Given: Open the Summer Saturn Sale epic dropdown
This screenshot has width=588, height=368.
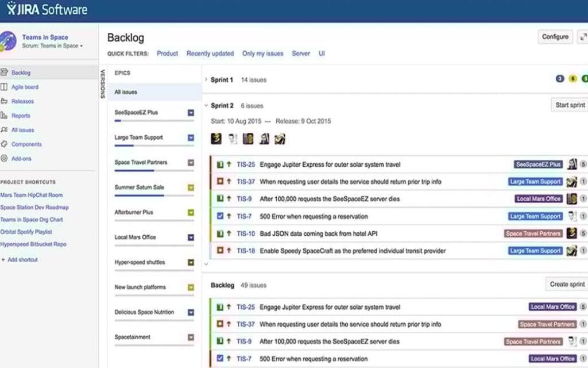Looking at the screenshot, I should coord(191,187).
